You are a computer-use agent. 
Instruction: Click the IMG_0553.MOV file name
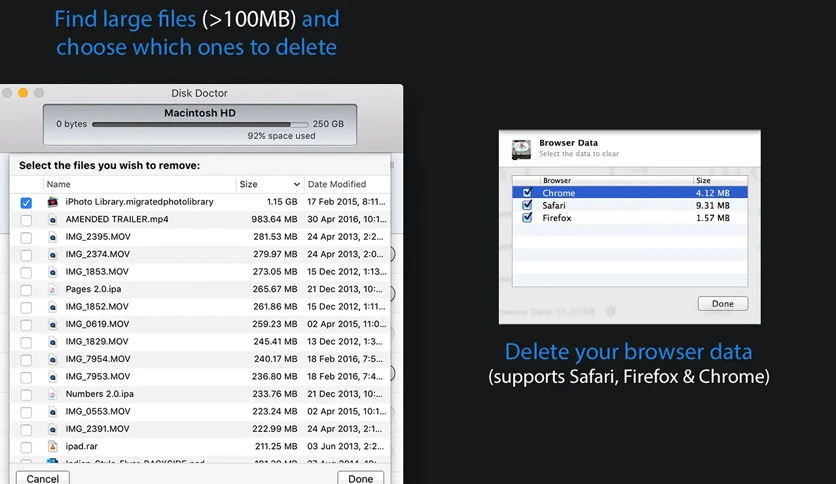(x=98, y=411)
